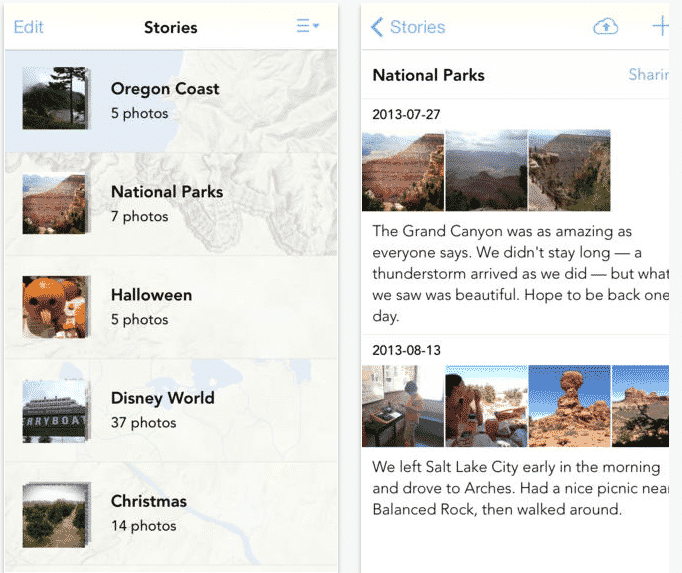682x573 pixels.
Task: Tap the Disney World ferryboat thumbnail
Action: [55, 410]
